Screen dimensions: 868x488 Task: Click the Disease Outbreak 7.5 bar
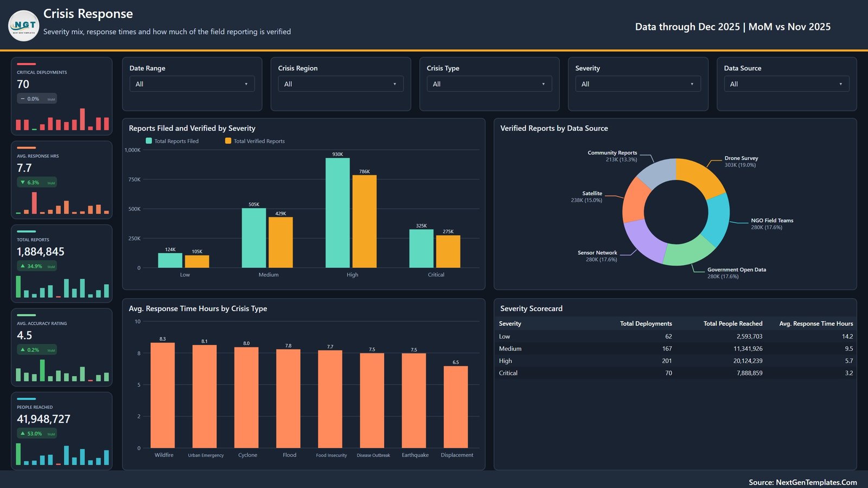(x=372, y=401)
